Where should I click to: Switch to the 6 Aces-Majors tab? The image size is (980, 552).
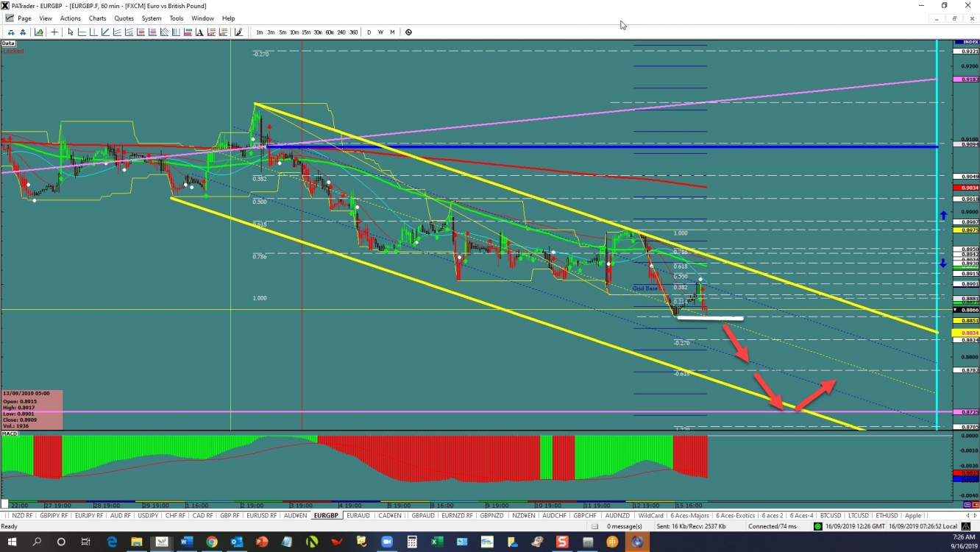[x=690, y=516]
